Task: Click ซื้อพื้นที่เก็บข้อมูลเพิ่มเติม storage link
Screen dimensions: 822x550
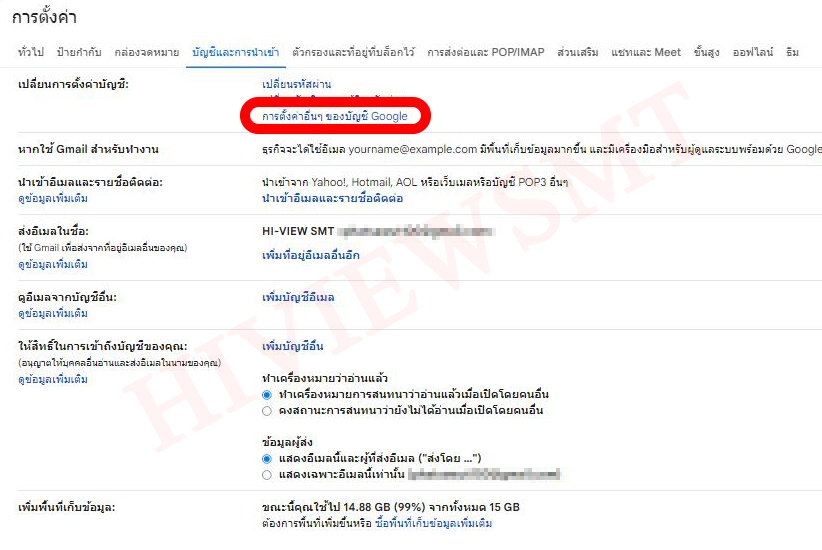Action: pos(433,523)
